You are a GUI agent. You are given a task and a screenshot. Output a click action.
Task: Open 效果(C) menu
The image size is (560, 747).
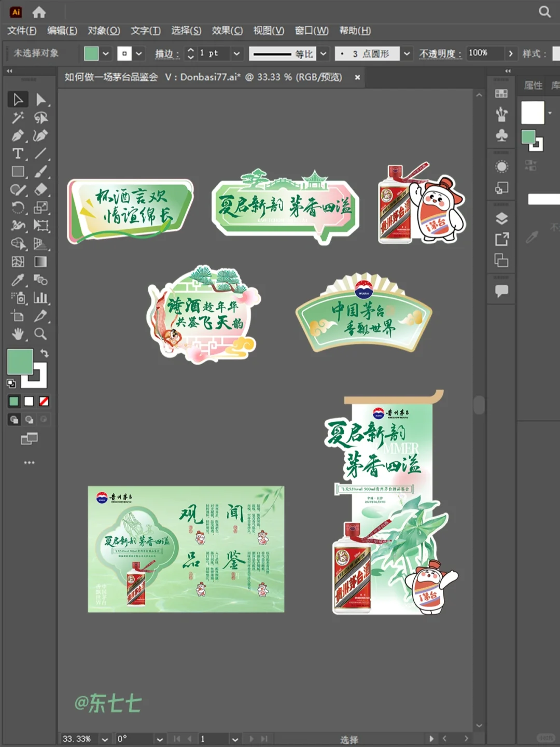tap(227, 31)
